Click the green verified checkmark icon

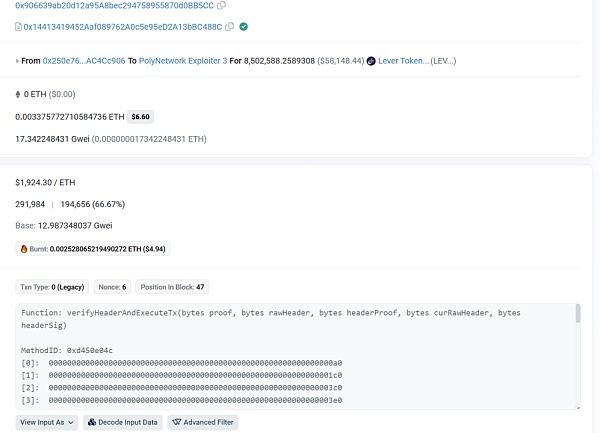pyautogui.click(x=243, y=27)
